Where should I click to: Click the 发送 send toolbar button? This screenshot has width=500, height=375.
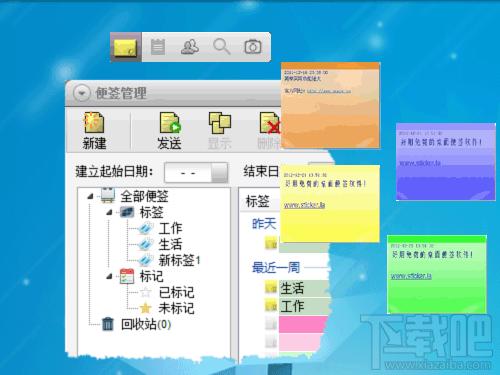pyautogui.click(x=170, y=131)
